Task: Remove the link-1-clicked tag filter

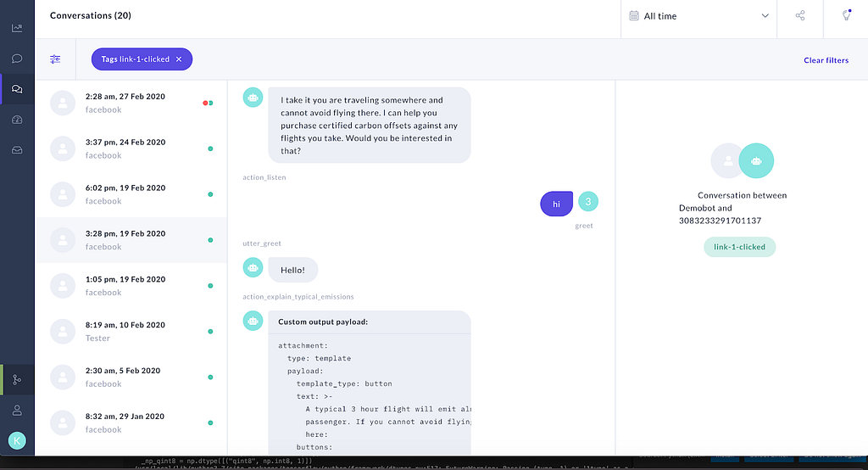Action: tap(179, 59)
